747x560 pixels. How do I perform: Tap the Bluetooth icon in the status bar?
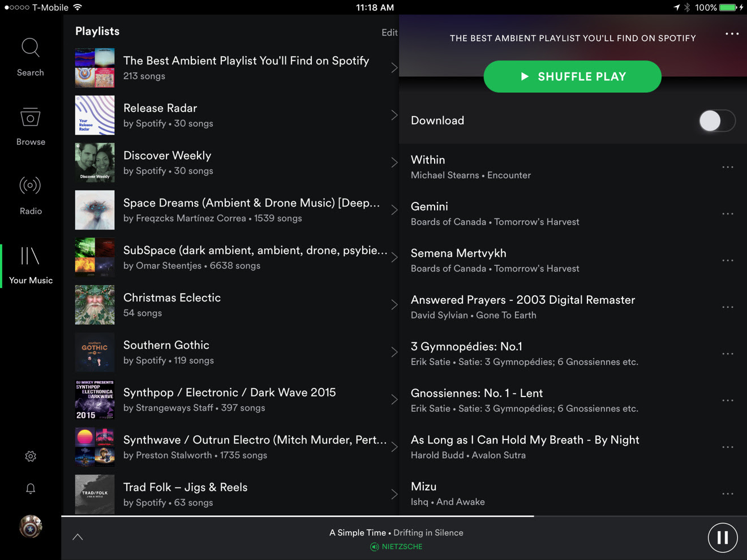[687, 7]
